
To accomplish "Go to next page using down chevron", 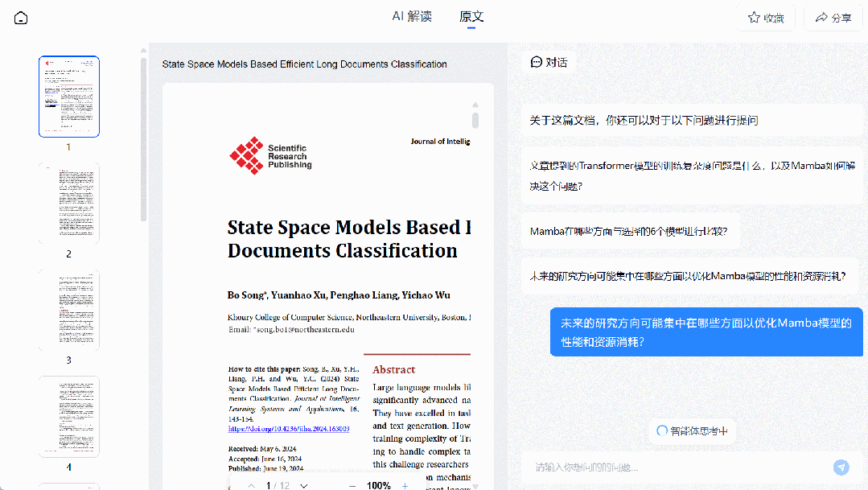I will 303,485.
